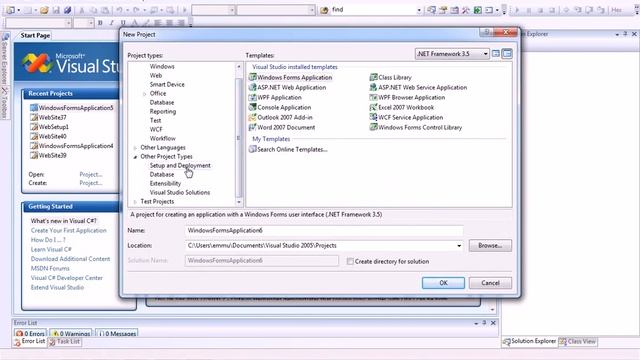Pick Console Application template
The image size is (640, 360).
280,107
